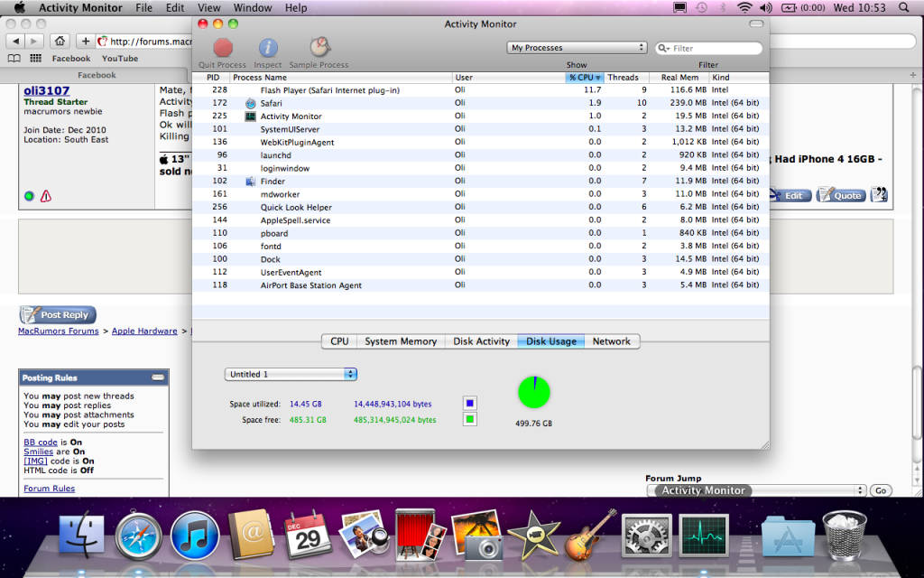Viewport: 924px width, 578px height.
Task: Open Finder from the Dock
Action: pyautogui.click(x=81, y=536)
